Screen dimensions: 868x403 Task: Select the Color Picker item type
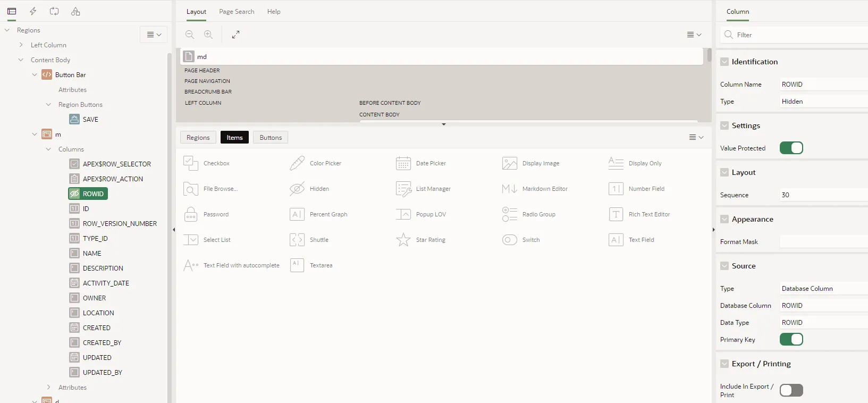[315, 163]
